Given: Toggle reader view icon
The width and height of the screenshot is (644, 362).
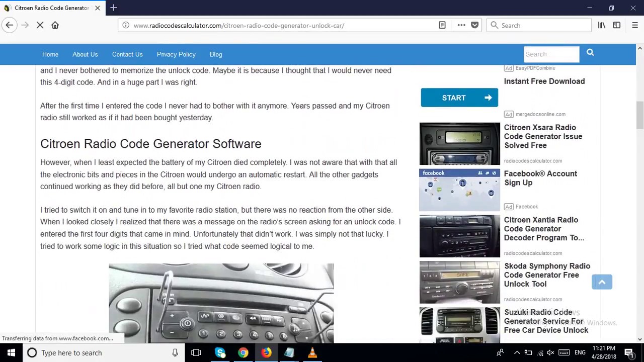Looking at the screenshot, I should pos(442,25).
